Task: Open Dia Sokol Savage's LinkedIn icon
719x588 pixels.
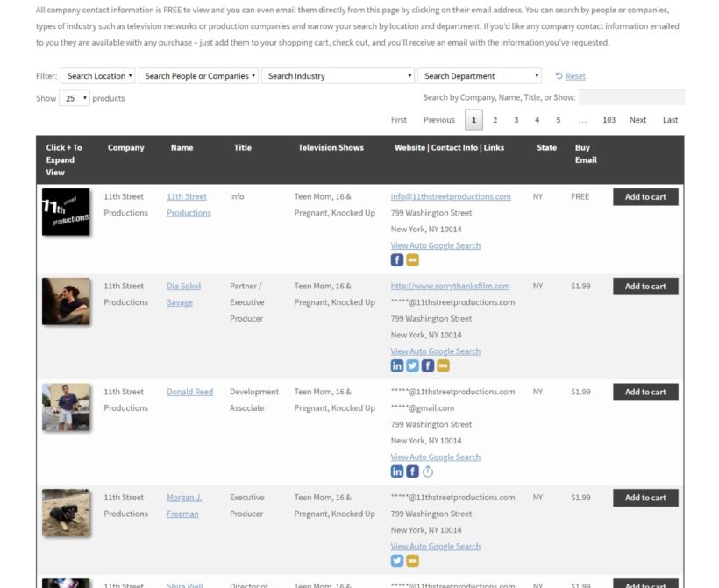Action: coord(397,365)
